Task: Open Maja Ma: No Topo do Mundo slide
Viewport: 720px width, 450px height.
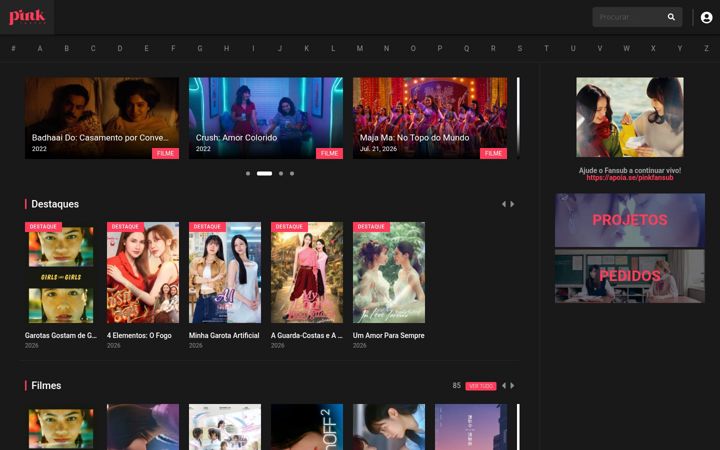Action: pos(430,118)
